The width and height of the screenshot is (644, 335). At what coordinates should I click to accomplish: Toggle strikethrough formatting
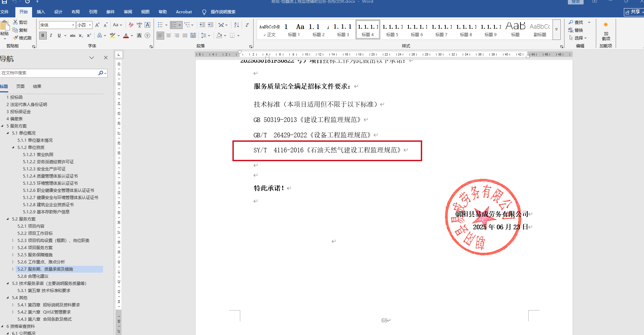pos(73,35)
